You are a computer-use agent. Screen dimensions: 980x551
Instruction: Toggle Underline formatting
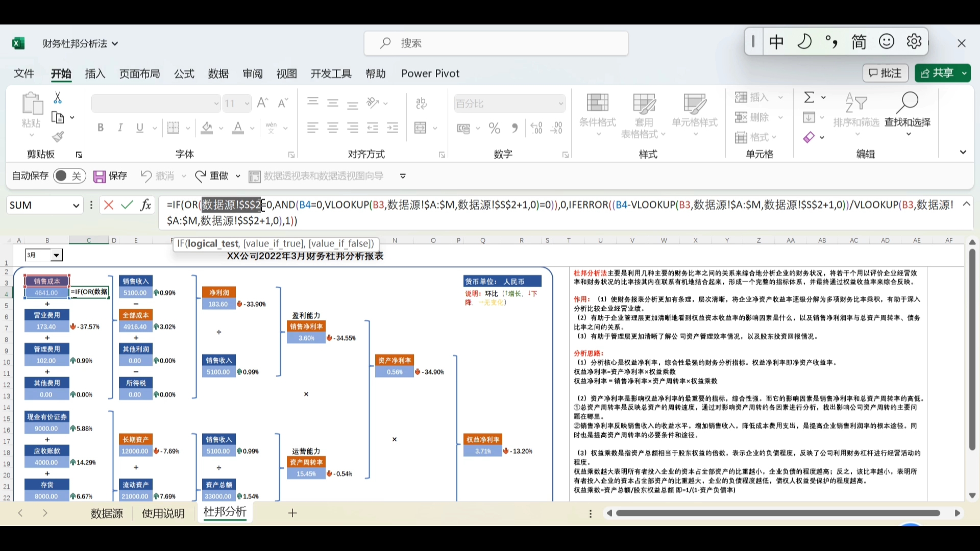point(140,128)
